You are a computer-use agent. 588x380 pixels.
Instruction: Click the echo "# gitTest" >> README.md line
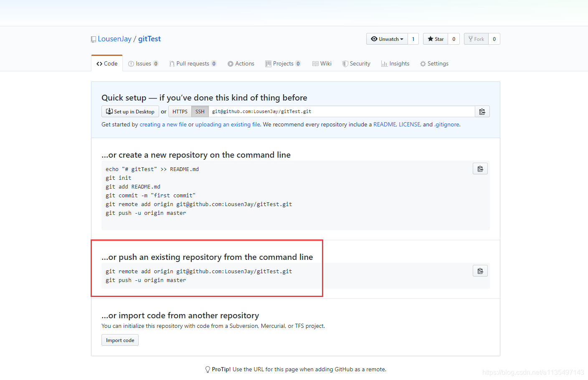[x=152, y=169]
